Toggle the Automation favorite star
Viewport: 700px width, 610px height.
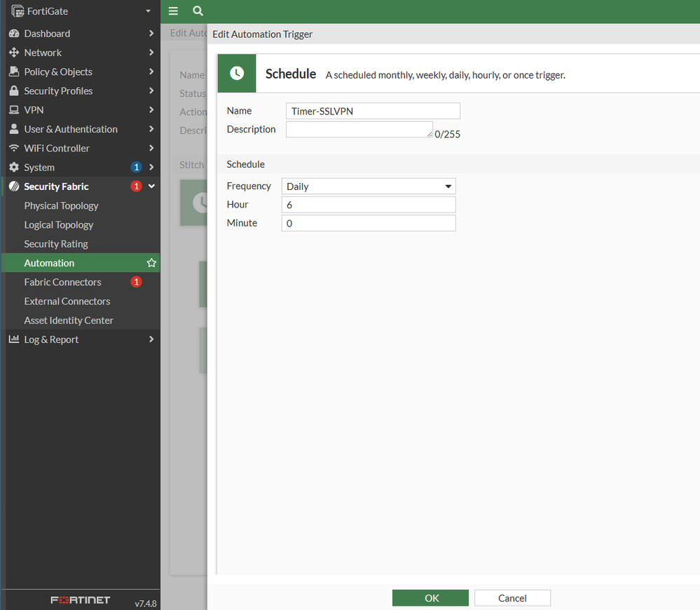[x=151, y=263]
